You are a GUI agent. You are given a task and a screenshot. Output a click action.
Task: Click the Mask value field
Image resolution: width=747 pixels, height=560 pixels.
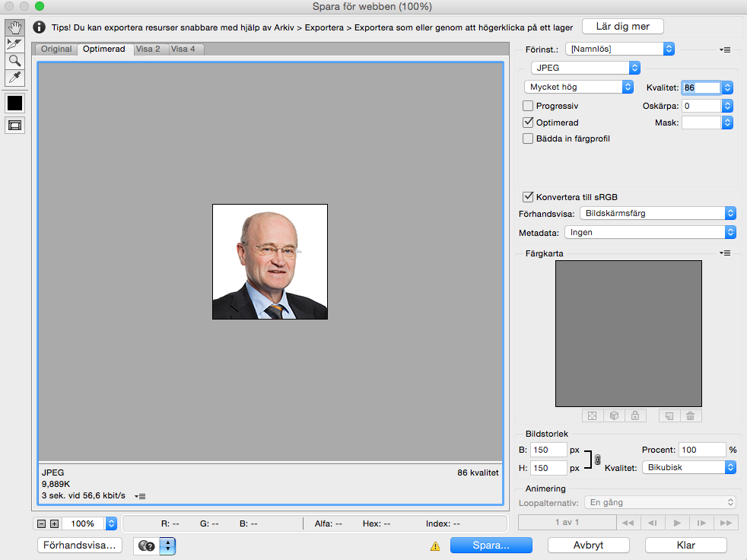pyautogui.click(x=701, y=123)
